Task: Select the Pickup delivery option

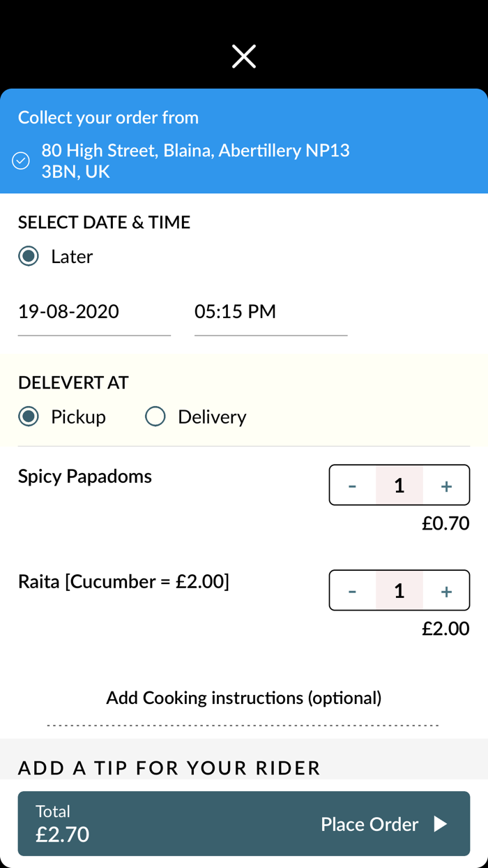Action: point(27,417)
